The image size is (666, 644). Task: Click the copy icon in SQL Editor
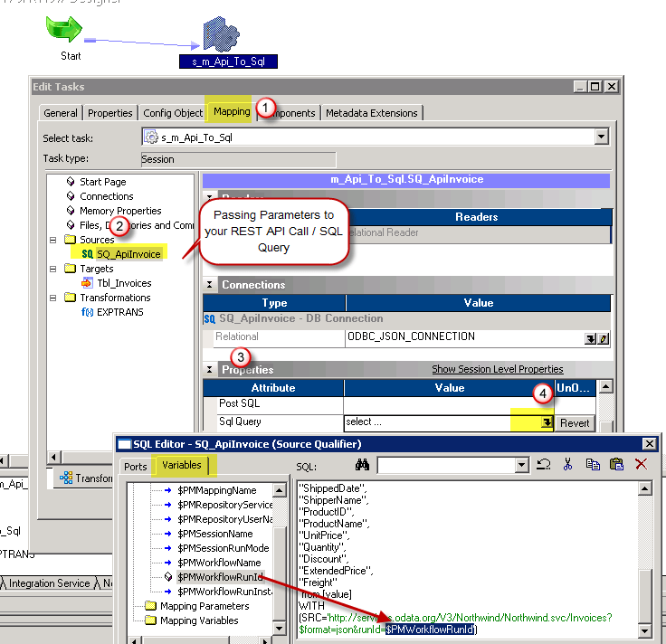point(593,465)
